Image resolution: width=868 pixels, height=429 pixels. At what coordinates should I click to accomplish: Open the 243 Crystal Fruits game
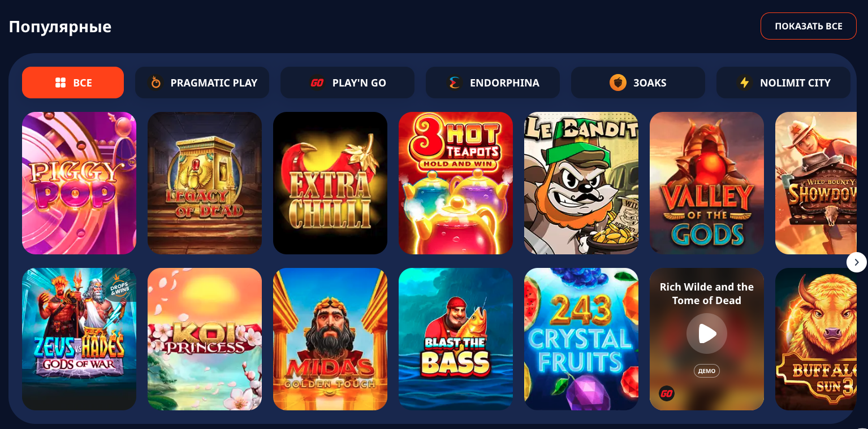[x=581, y=339]
